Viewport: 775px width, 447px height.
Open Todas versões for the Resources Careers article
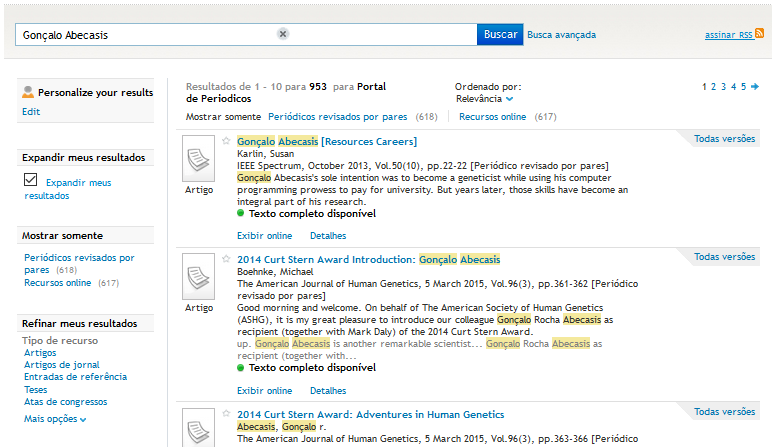(x=724, y=139)
